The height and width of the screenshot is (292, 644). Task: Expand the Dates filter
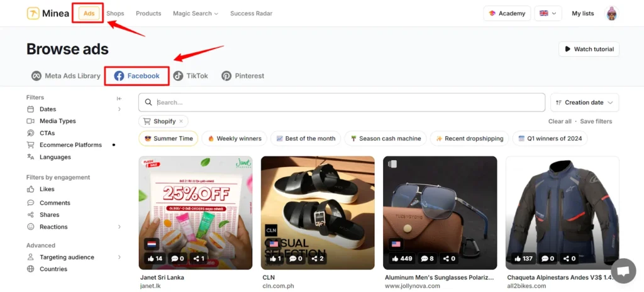pos(74,109)
